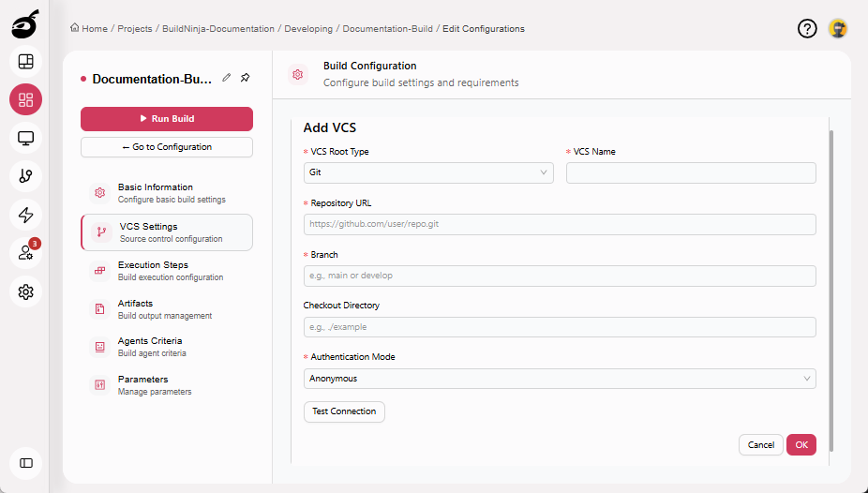868x493 pixels.
Task: Open the help question mark icon
Action: 807,28
